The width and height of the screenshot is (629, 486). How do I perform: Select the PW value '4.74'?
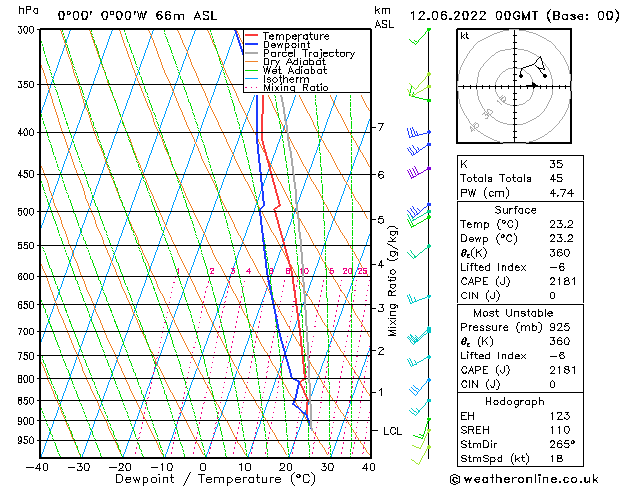562,193
